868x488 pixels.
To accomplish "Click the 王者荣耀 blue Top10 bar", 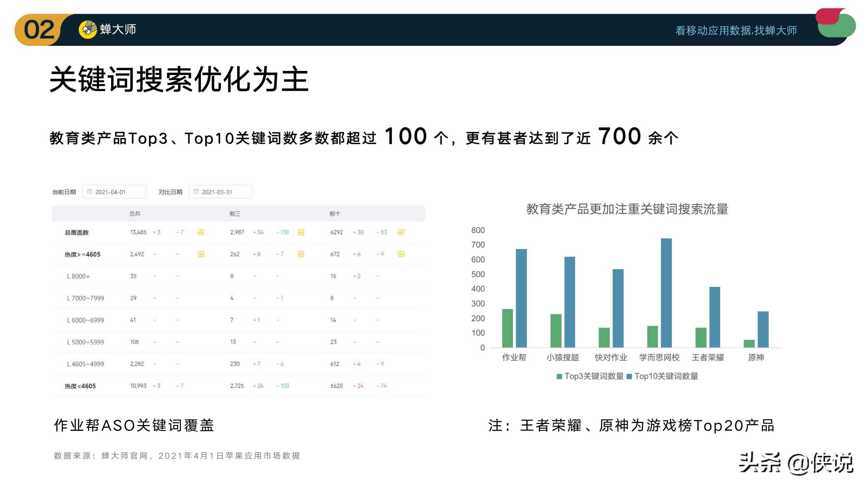I will pos(715,317).
